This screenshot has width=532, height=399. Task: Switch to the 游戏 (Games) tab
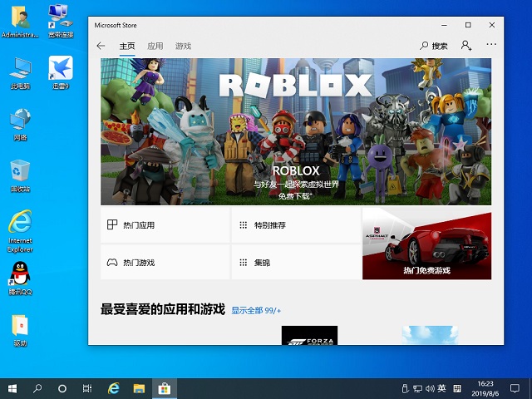coord(183,46)
